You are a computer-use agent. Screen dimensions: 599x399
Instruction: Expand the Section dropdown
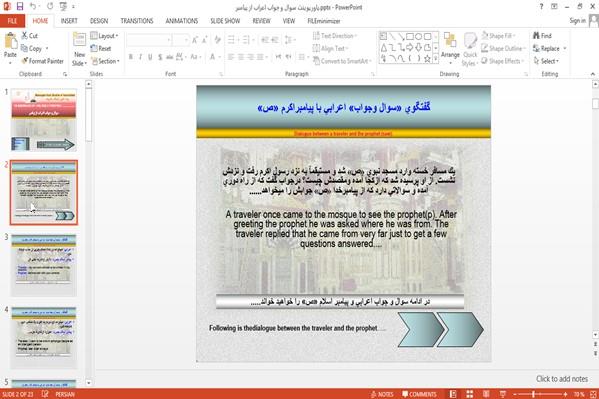pos(105,61)
